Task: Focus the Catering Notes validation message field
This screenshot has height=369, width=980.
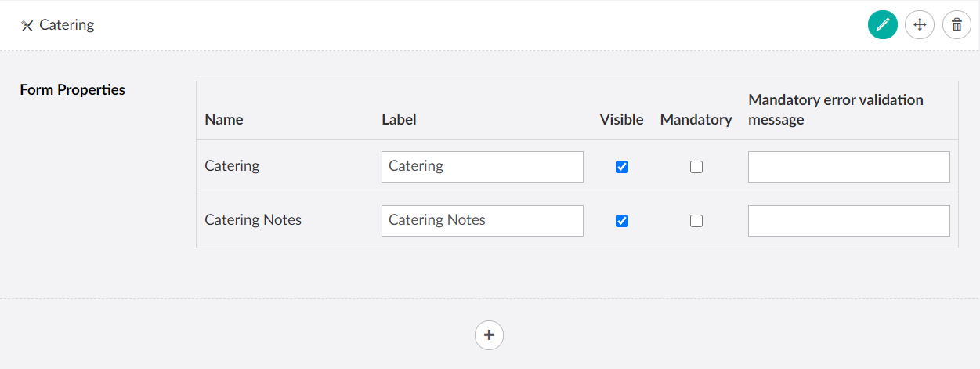Action: [x=848, y=221]
